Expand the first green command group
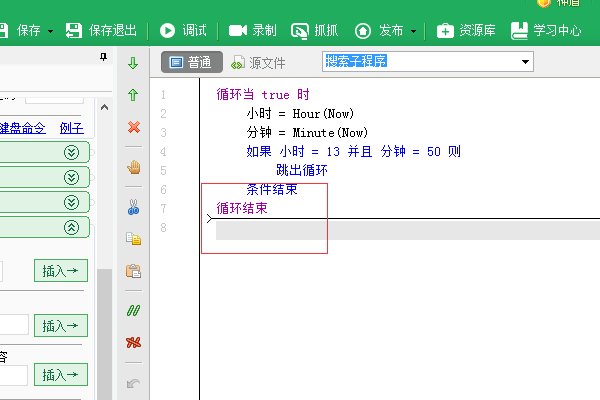 coord(71,153)
